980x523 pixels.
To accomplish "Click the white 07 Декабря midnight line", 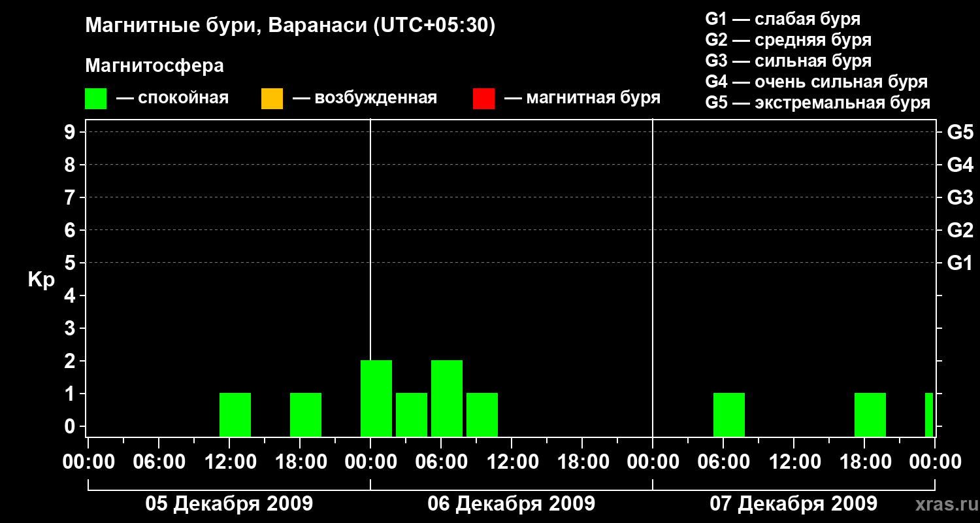I will coord(653,278).
